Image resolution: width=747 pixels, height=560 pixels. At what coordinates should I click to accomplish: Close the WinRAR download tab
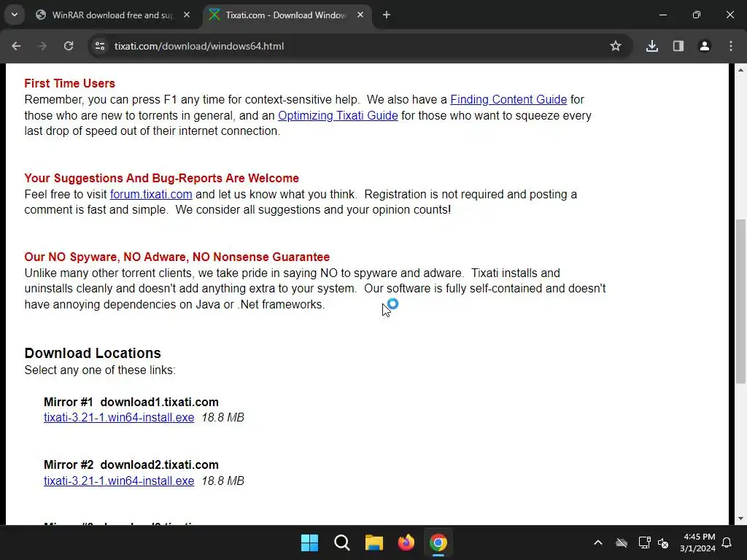pos(187,15)
